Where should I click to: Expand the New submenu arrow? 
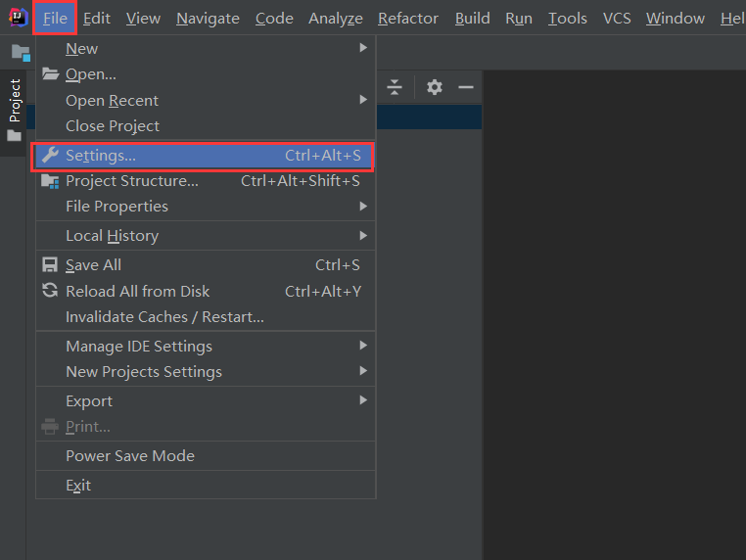363,48
